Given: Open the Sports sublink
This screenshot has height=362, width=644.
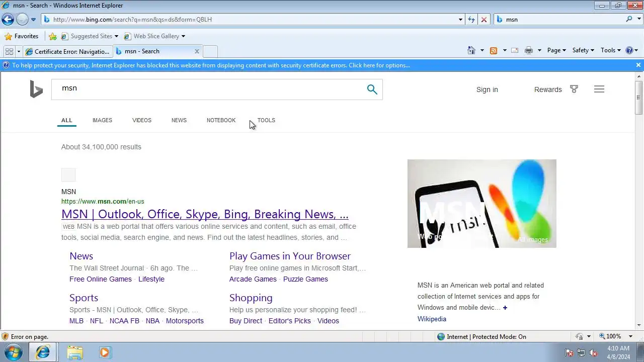Looking at the screenshot, I should [x=84, y=298].
